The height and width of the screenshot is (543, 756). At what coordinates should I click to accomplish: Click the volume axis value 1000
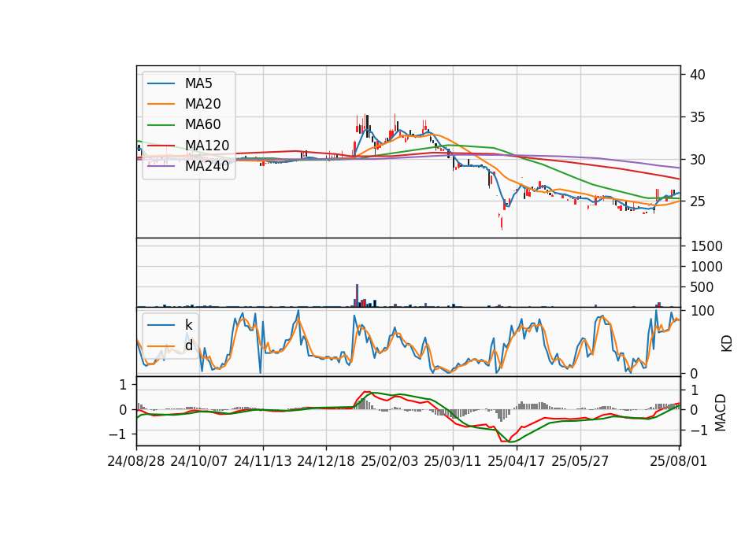[706, 267]
